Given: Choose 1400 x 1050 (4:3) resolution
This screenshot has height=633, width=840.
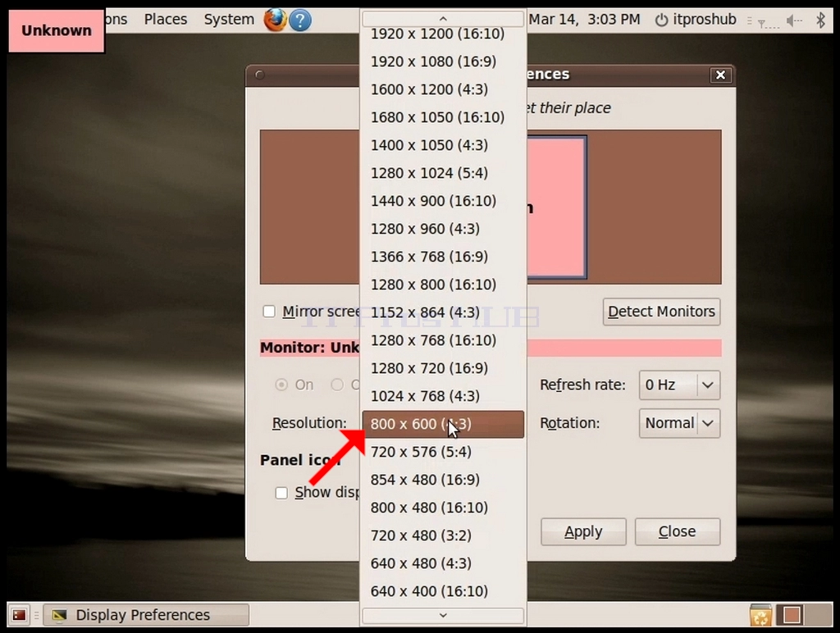Looking at the screenshot, I should tap(443, 145).
